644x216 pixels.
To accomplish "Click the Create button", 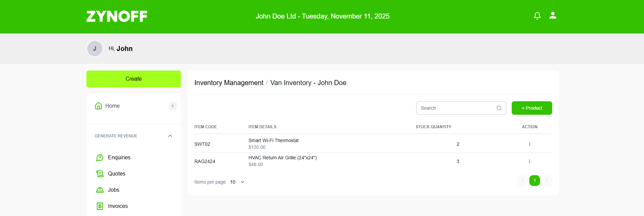I will coord(134,79).
